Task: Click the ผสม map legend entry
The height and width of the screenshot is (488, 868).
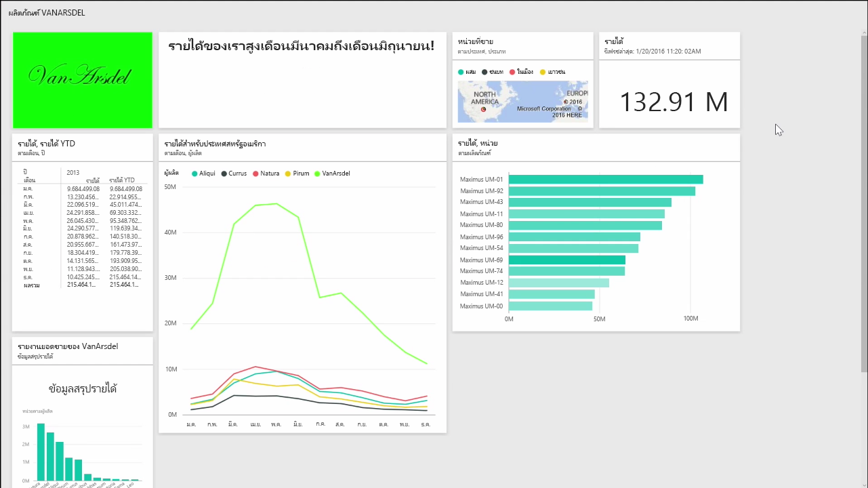Action: 467,71
